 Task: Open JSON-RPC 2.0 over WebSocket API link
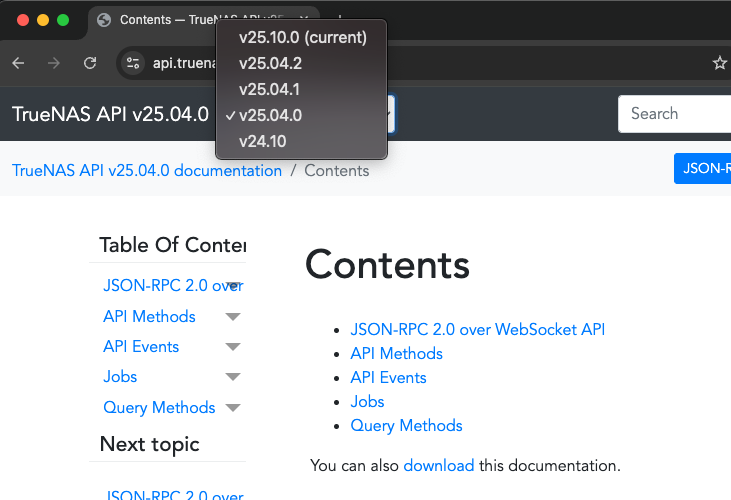477,329
